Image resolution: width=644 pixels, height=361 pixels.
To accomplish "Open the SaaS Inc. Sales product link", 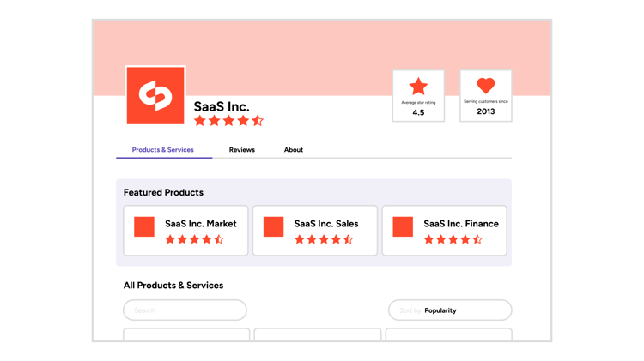I will [x=326, y=224].
